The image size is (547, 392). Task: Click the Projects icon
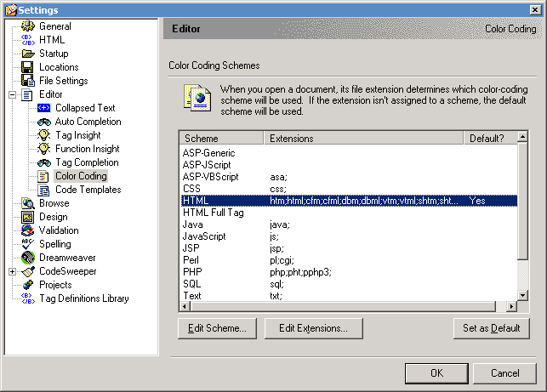[27, 285]
